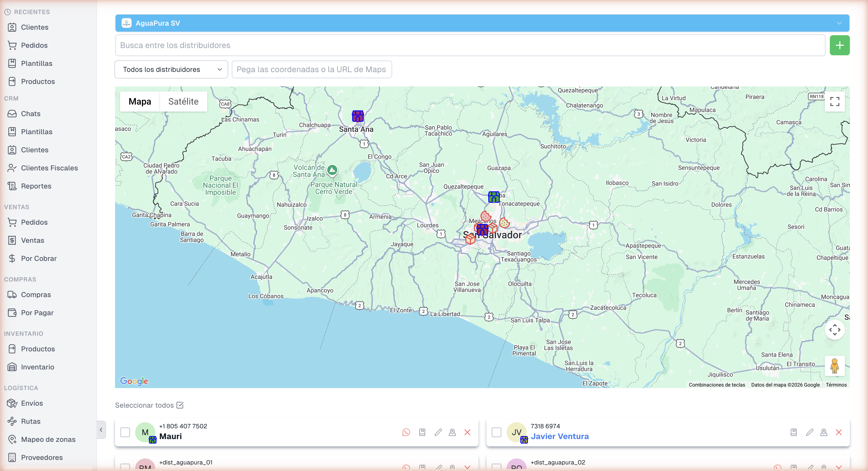Open Clientes Fiscales in the CRM section
Screen dimensions: 868x471
pos(49,168)
